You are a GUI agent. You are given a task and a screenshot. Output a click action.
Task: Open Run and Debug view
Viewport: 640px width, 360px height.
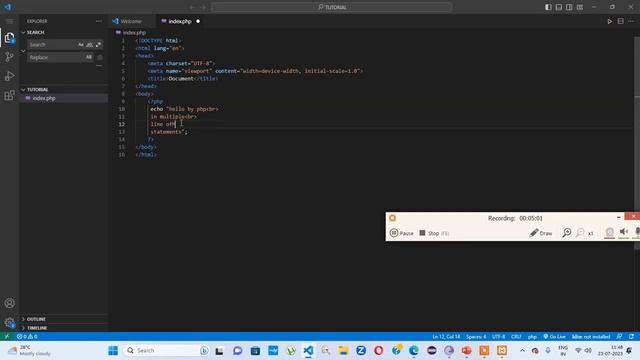9,76
